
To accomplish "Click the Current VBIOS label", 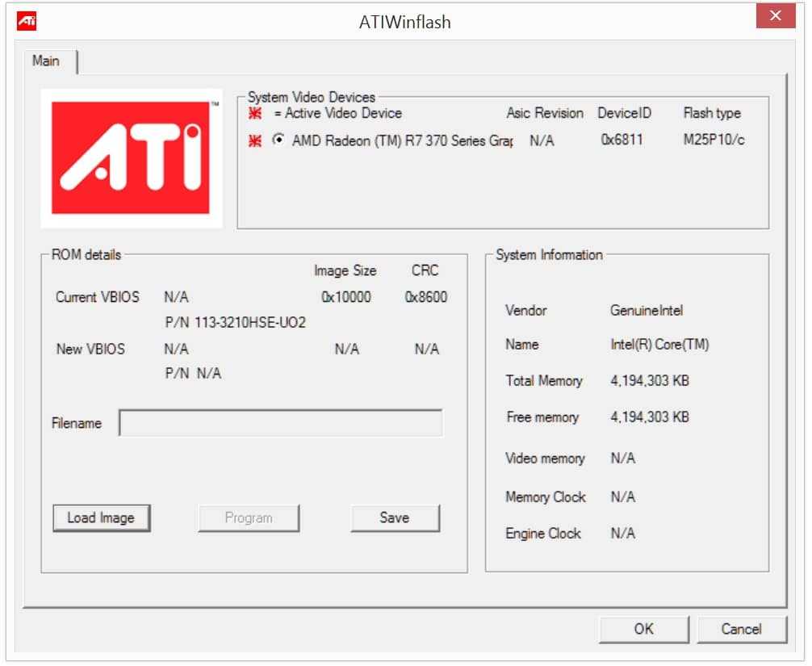I will tap(98, 297).
